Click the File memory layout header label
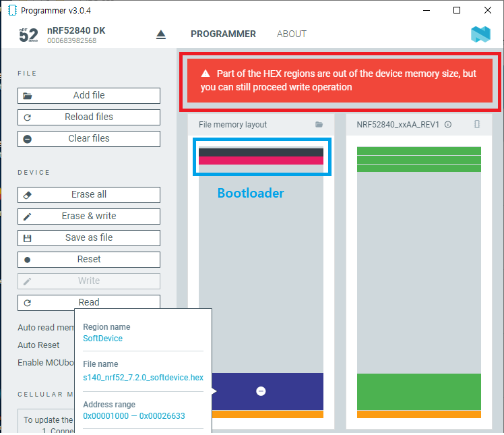This screenshot has height=435, width=504. 232,125
